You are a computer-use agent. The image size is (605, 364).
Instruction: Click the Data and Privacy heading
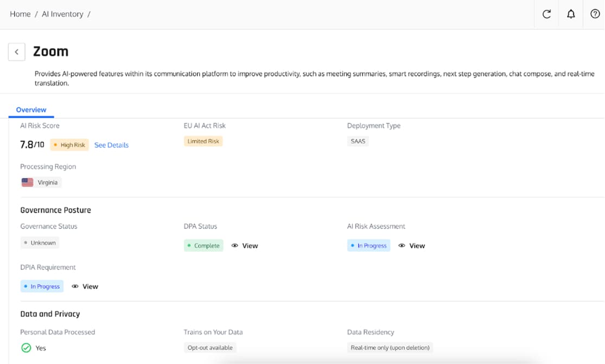pyautogui.click(x=50, y=314)
